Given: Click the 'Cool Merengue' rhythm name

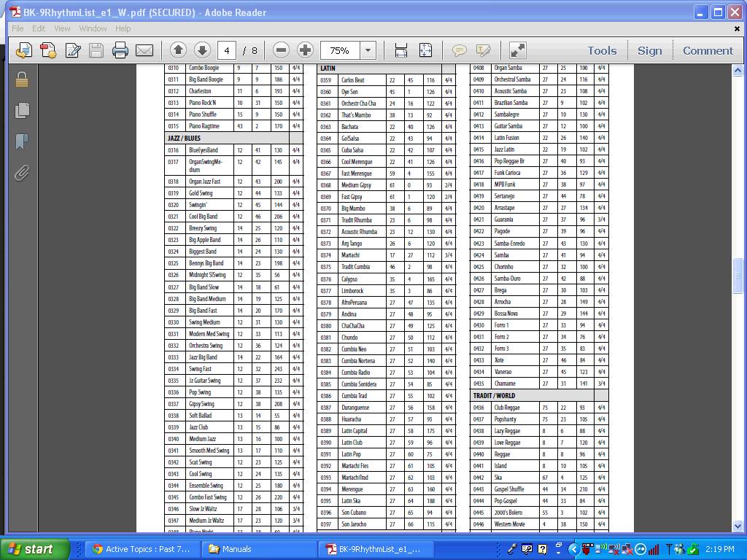Looking at the screenshot, I should tap(357, 162).
